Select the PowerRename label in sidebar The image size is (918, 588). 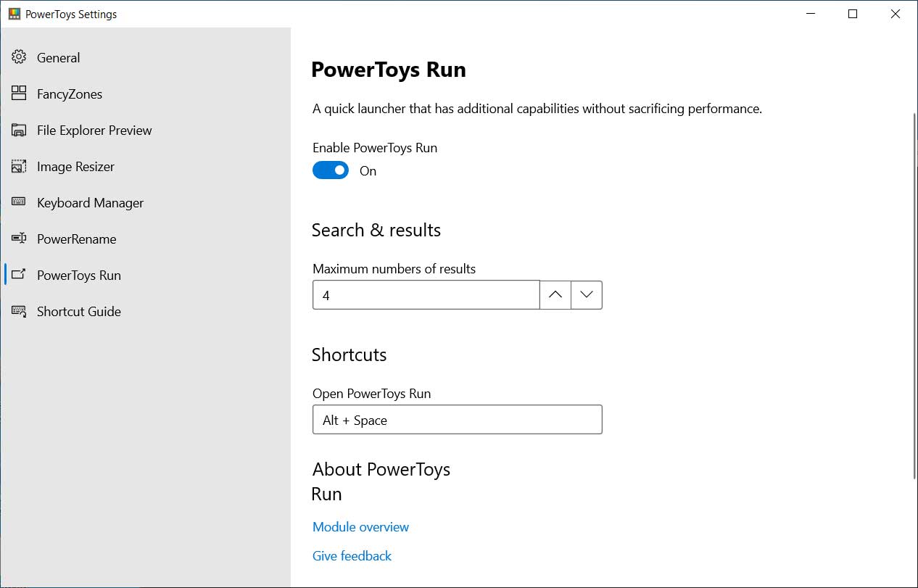click(x=77, y=239)
